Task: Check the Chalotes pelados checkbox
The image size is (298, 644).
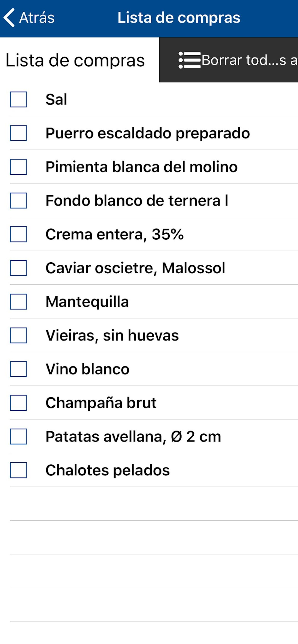Action: tap(18, 470)
